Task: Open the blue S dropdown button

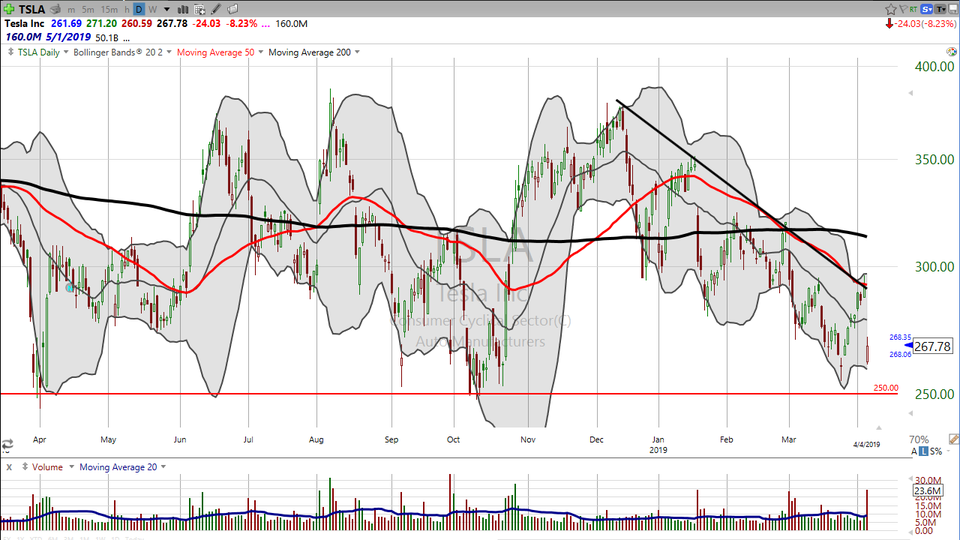Action: tap(926, 9)
